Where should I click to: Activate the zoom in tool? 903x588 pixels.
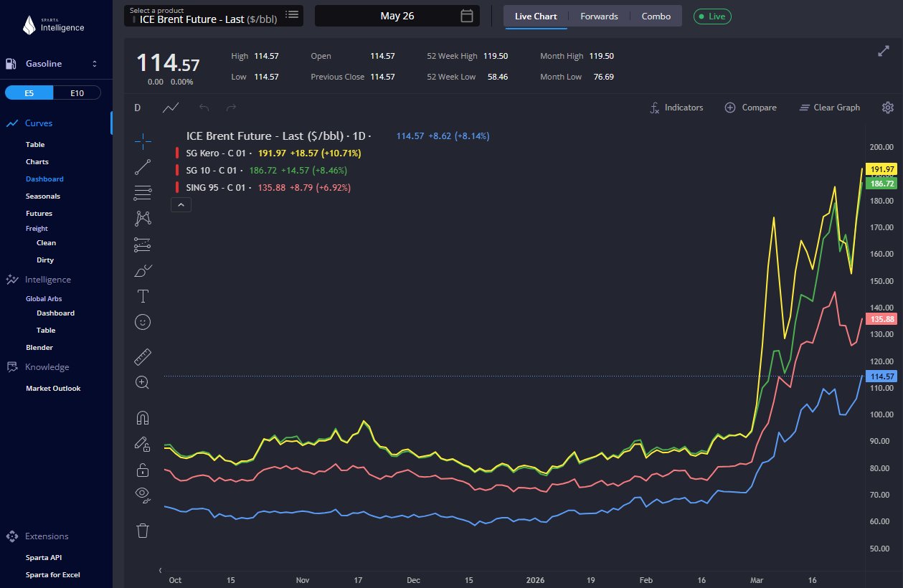(143, 382)
